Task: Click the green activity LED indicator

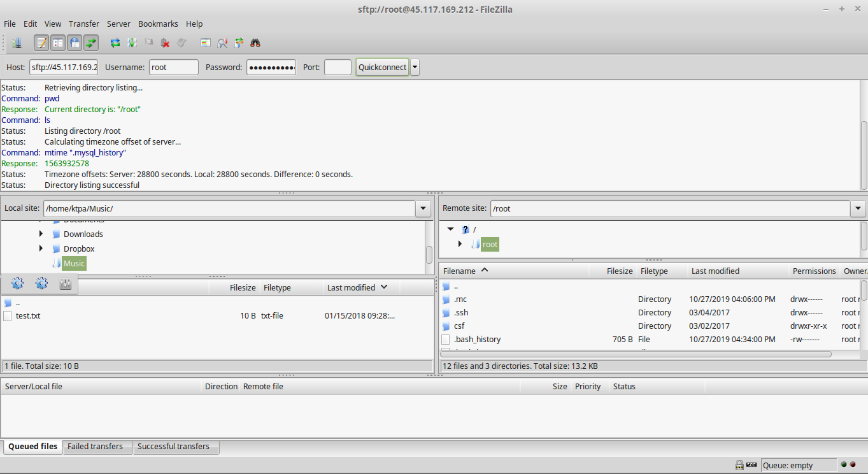Action: point(844,465)
